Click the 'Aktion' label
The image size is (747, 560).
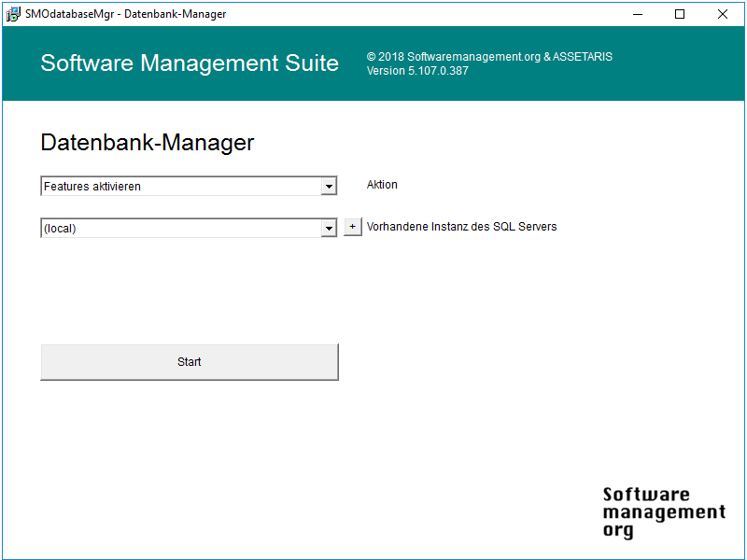[x=382, y=185]
